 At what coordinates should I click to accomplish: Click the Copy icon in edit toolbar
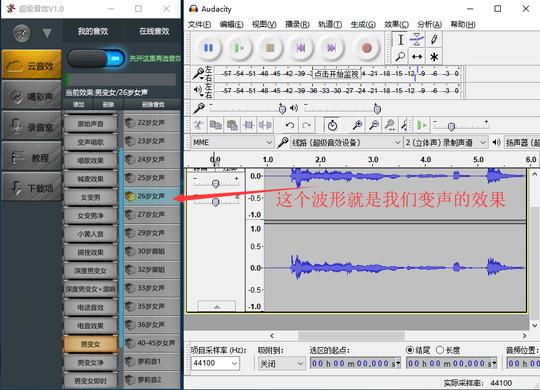pyautogui.click(x=216, y=125)
